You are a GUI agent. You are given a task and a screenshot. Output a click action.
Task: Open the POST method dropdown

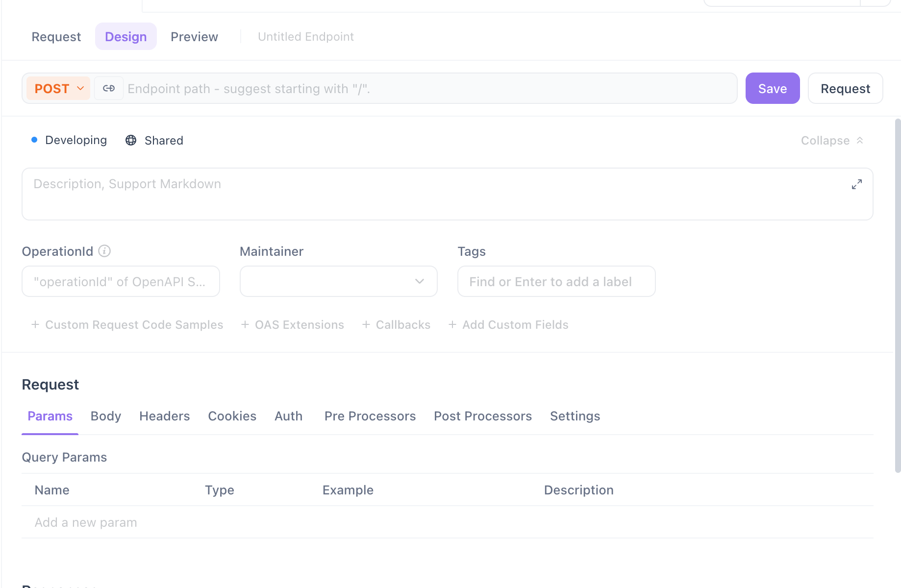click(x=58, y=88)
